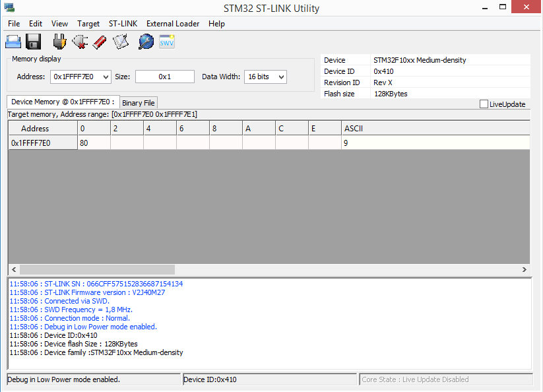Connect to target using plug icon
The image size is (543, 392).
pyautogui.click(x=59, y=42)
